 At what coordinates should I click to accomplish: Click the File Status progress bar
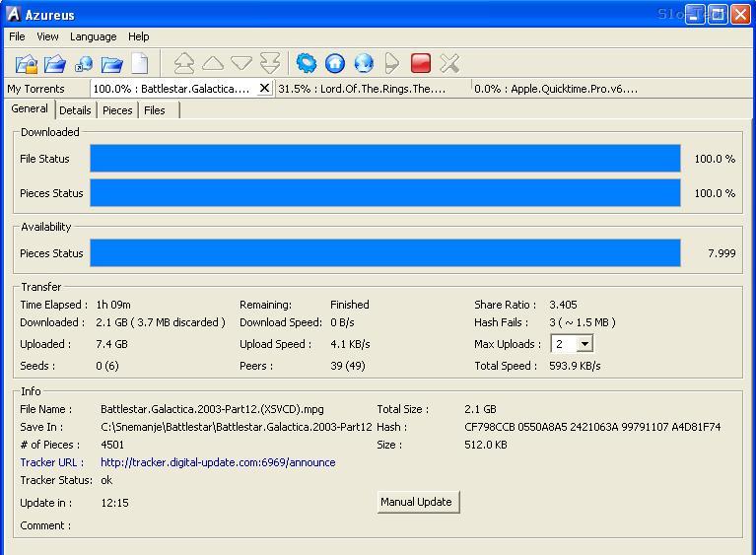point(385,158)
